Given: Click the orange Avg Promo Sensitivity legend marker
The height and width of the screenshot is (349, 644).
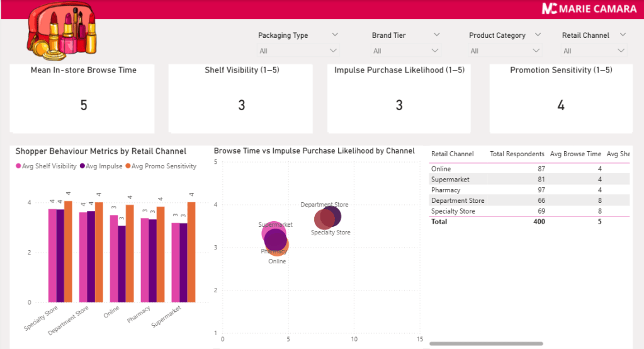Looking at the screenshot, I should [x=127, y=166].
